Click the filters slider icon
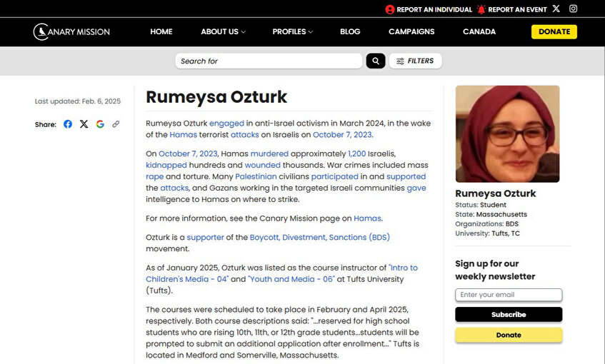Screen dimensions: 605x364 (x=400, y=61)
